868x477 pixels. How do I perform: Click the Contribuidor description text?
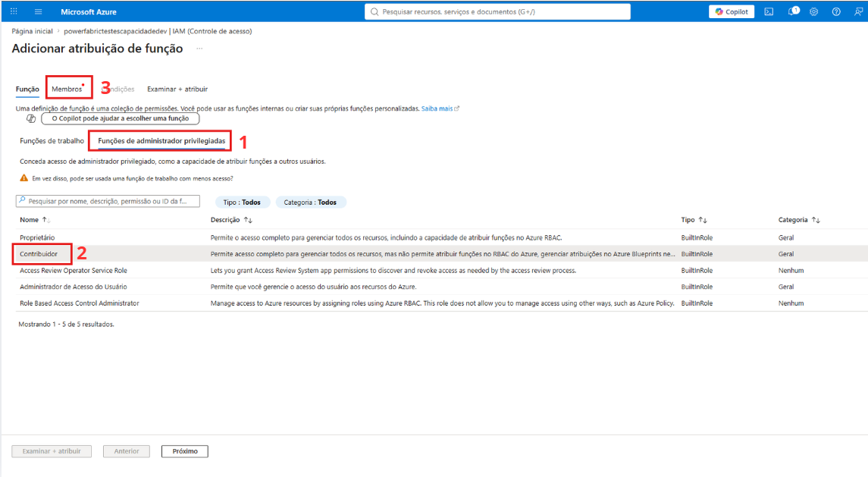[443, 254]
